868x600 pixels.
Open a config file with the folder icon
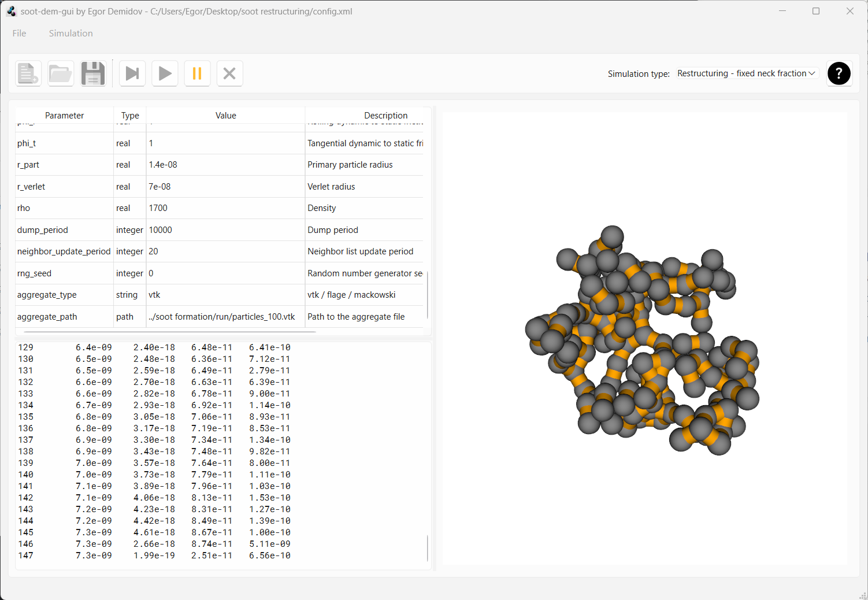(61, 73)
